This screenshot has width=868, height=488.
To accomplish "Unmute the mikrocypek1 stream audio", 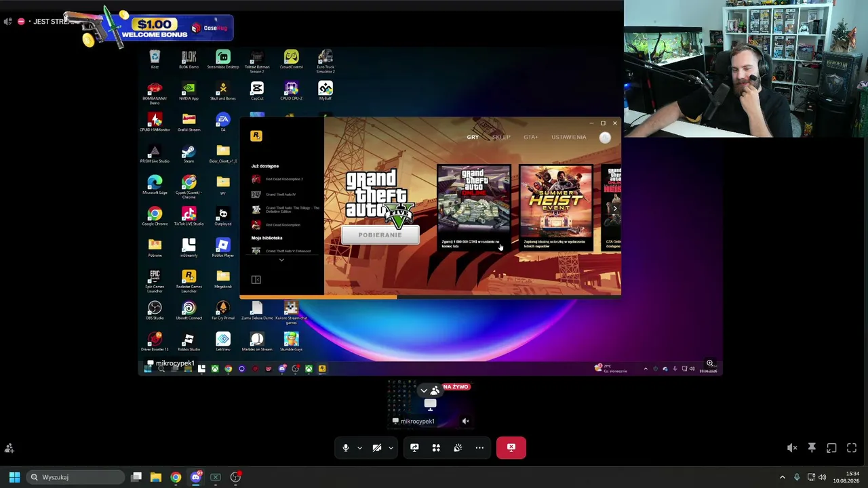I will click(x=466, y=421).
